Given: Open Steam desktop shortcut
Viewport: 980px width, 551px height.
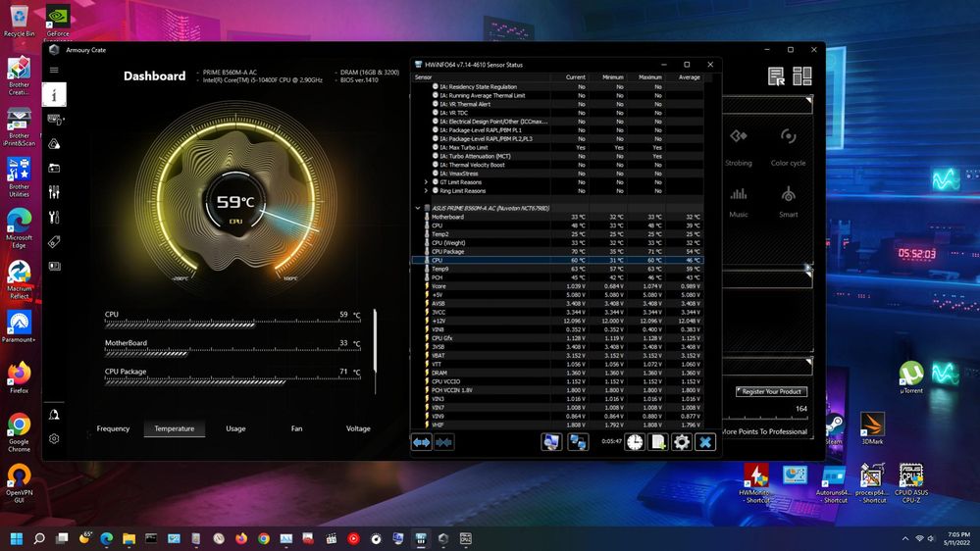Looking at the screenshot, I should pos(834,429).
